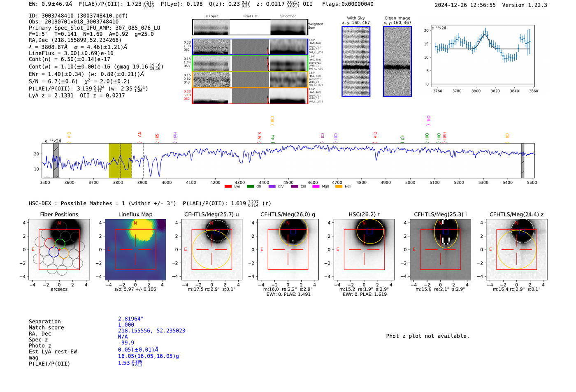Click the match score value 1.000
Screen dimensions: 576x392
click(126, 325)
